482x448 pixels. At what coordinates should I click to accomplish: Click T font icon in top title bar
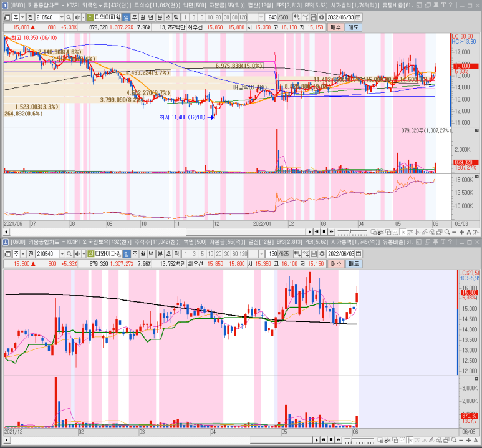pyautogui.click(x=443, y=5)
